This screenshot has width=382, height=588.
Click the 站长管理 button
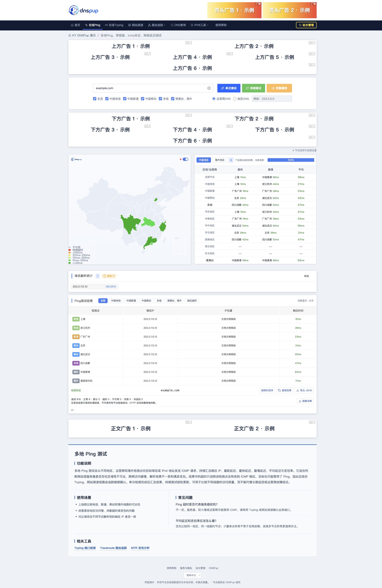306,25
